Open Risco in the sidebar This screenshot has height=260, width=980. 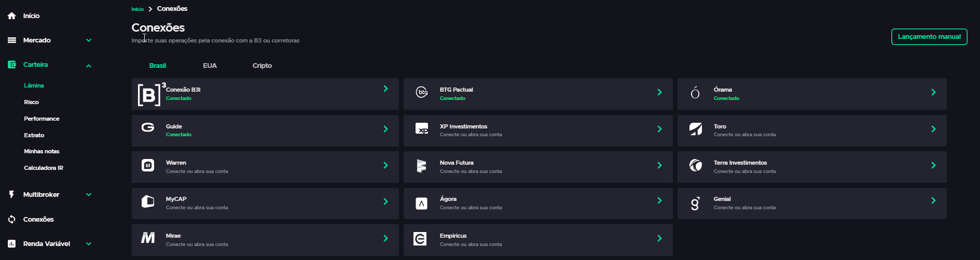31,102
